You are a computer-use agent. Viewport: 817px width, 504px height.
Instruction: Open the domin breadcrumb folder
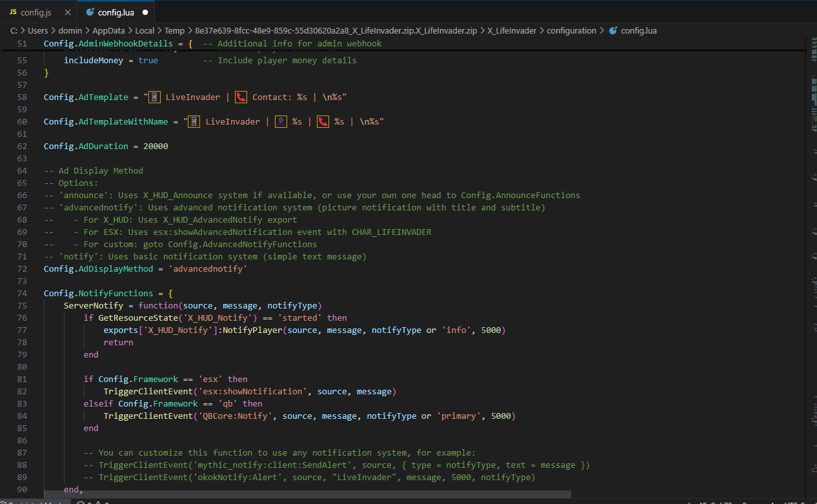point(70,30)
